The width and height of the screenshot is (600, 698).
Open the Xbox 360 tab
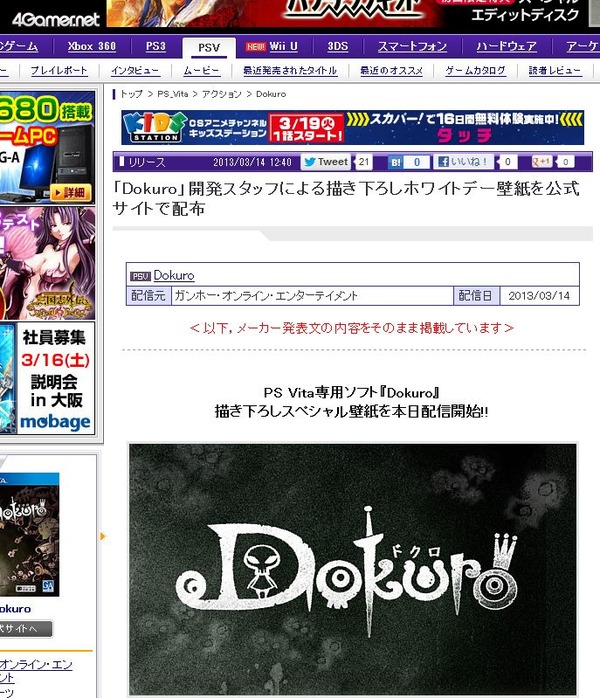(92, 46)
